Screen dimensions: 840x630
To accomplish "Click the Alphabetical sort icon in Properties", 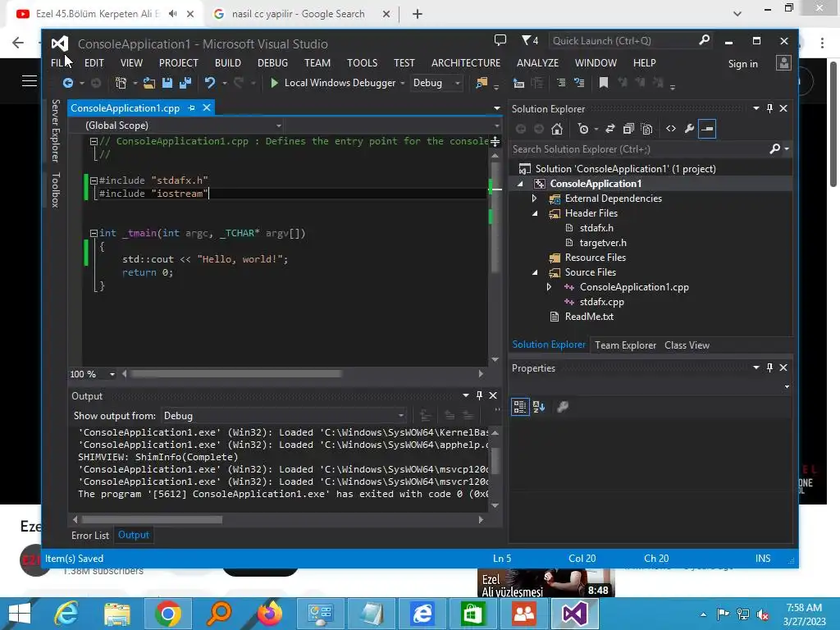I will point(539,407).
